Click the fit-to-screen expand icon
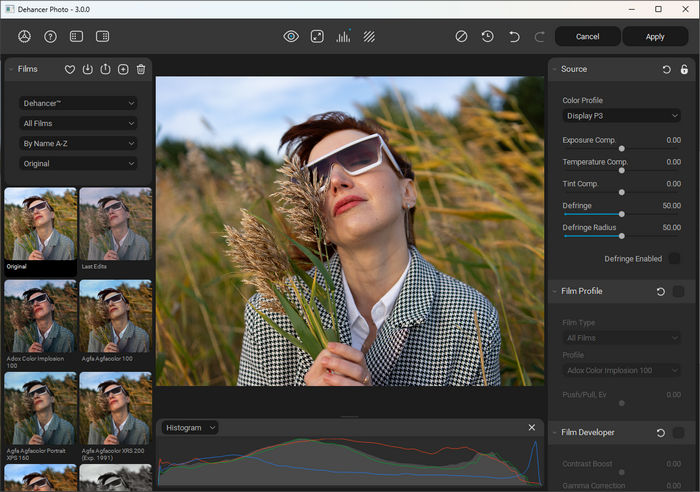The width and height of the screenshot is (700, 492). (317, 37)
